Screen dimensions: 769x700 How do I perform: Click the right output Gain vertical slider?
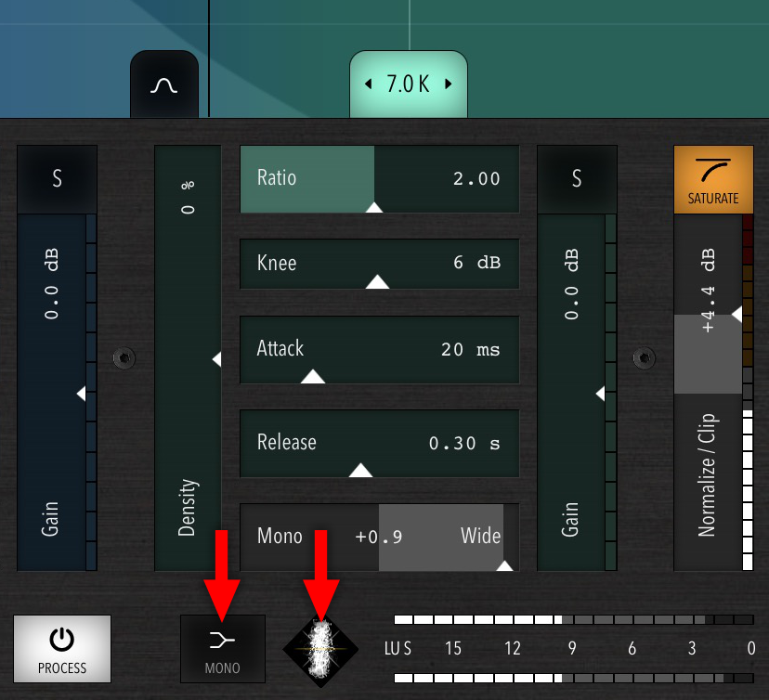tap(572, 392)
